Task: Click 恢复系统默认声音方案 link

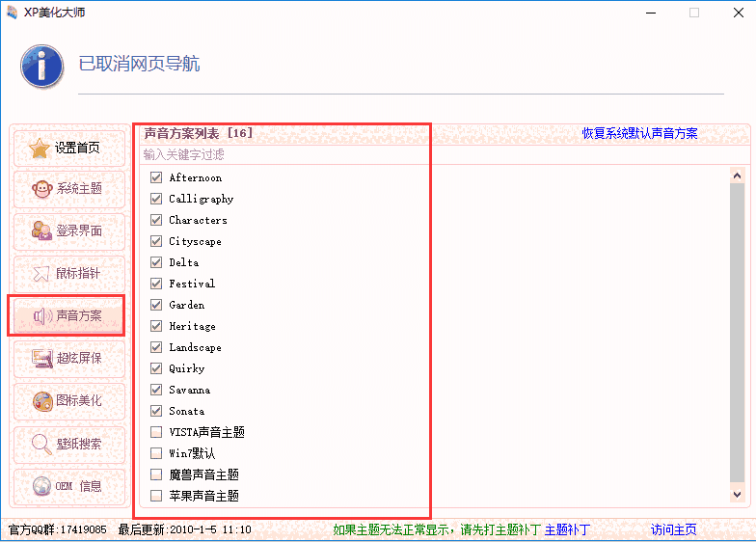Action: coord(639,133)
